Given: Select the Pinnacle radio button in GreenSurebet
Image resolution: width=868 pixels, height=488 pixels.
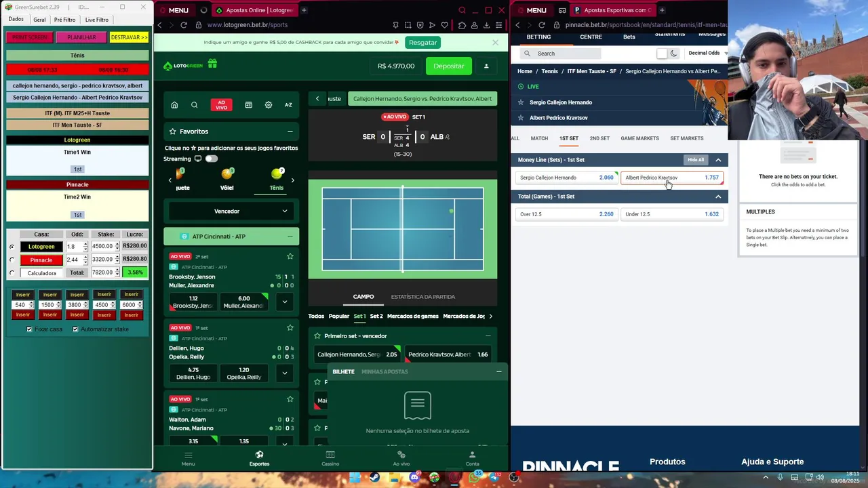Looking at the screenshot, I should (x=12, y=260).
